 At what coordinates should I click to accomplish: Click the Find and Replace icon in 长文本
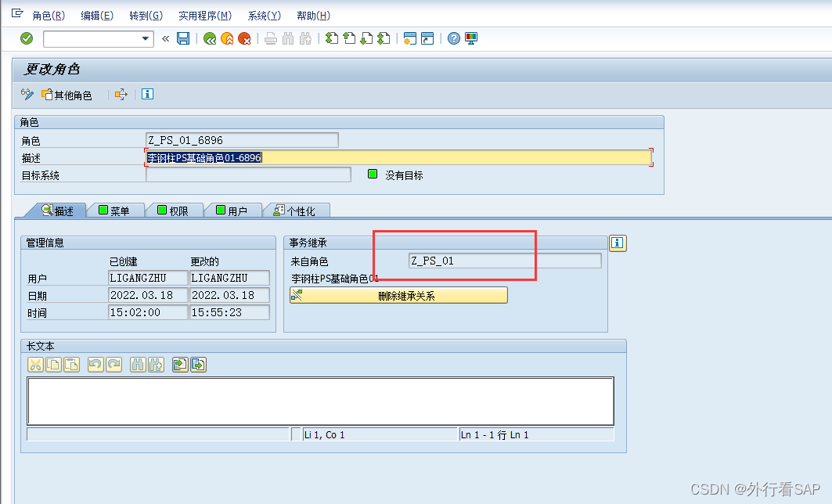click(x=156, y=365)
